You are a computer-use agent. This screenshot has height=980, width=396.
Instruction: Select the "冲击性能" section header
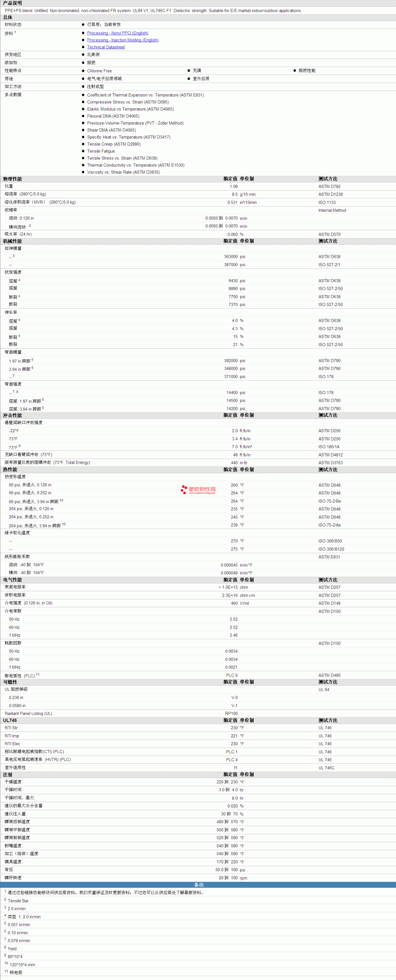13,415
